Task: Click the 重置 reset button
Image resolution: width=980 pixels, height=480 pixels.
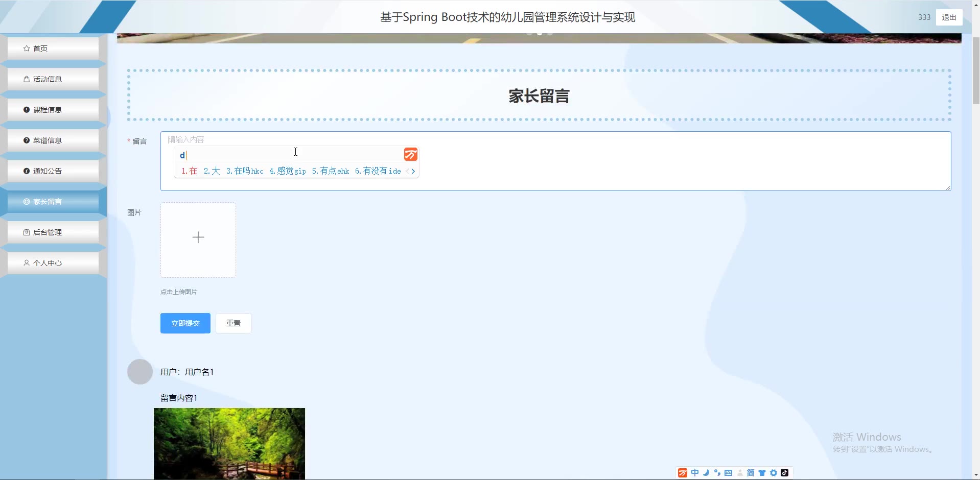Action: point(234,323)
